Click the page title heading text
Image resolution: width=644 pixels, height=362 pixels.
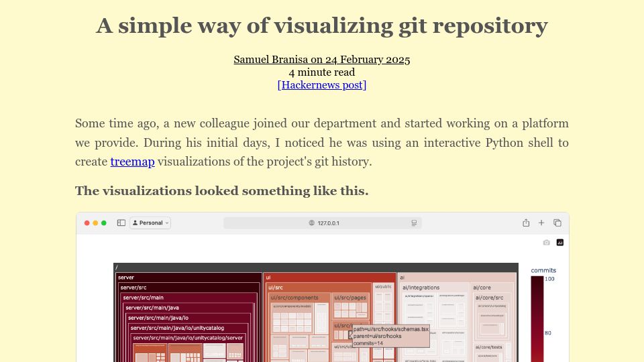tap(321, 26)
